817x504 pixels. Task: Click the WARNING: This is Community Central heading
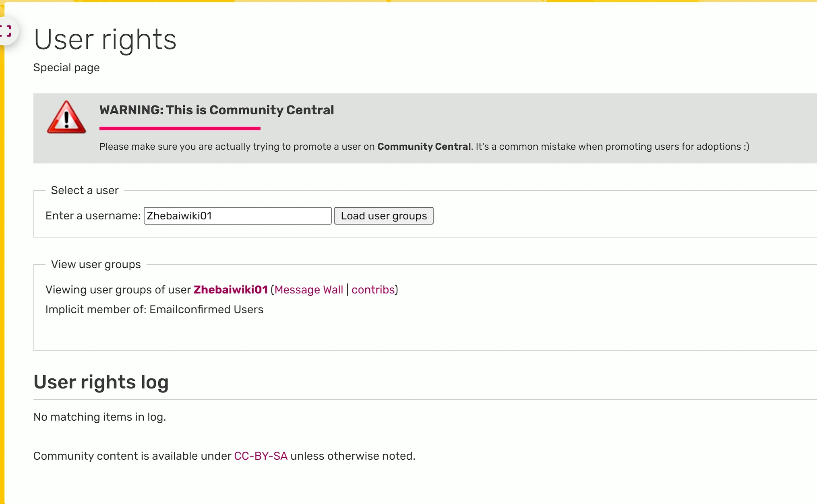[216, 110]
